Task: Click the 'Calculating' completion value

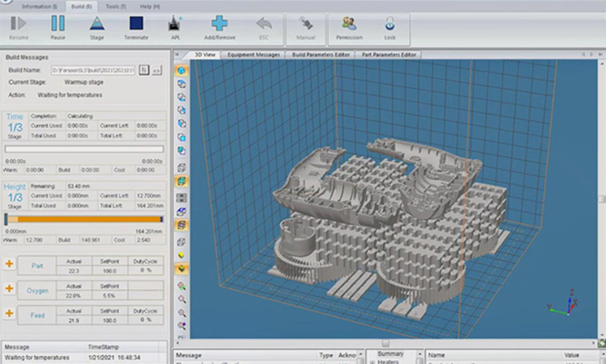Action: coord(80,115)
